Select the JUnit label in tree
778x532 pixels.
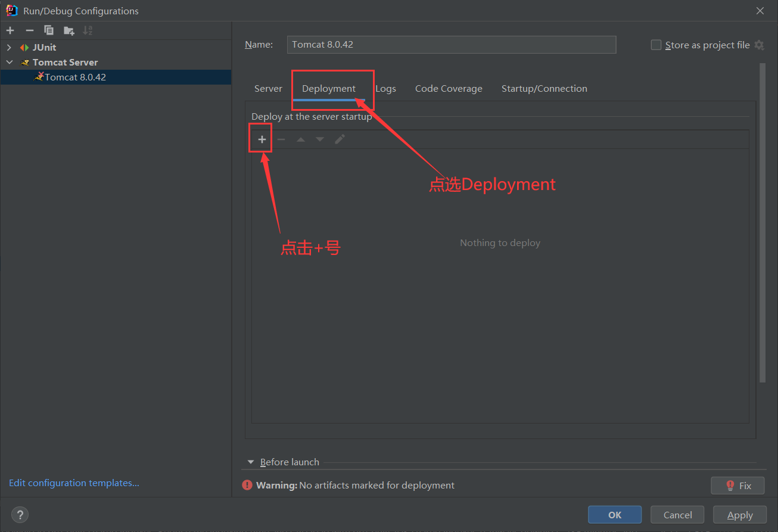coord(44,48)
